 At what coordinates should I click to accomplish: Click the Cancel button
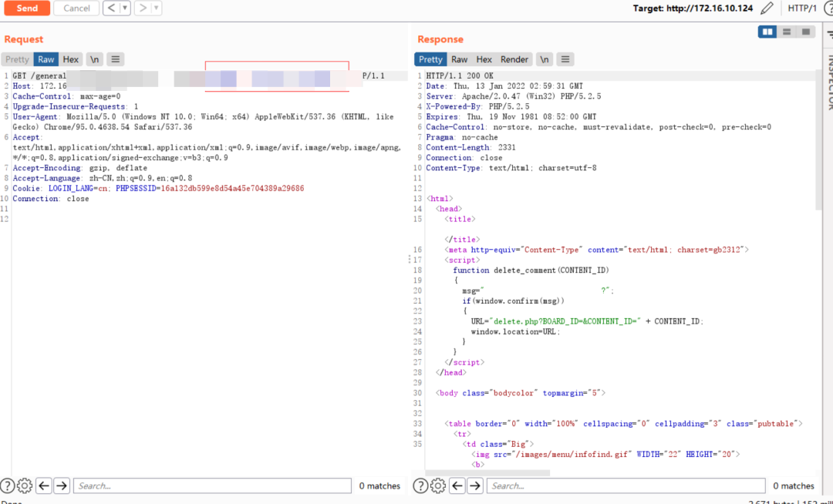(76, 8)
